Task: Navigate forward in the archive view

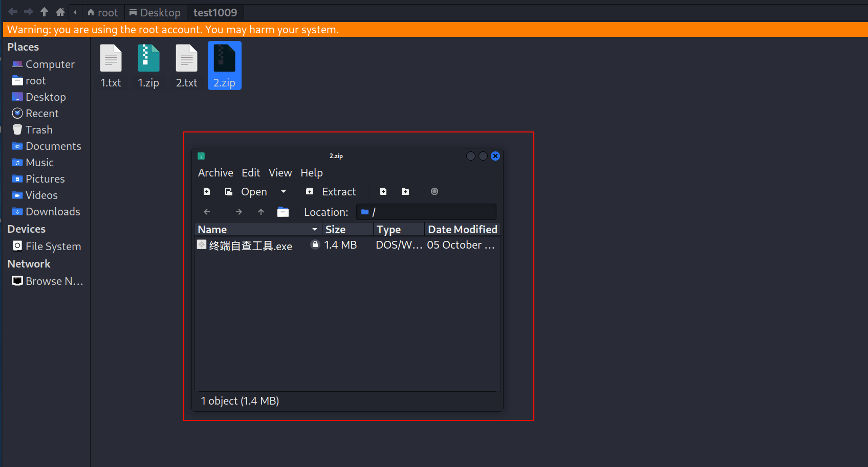Action: 239,212
